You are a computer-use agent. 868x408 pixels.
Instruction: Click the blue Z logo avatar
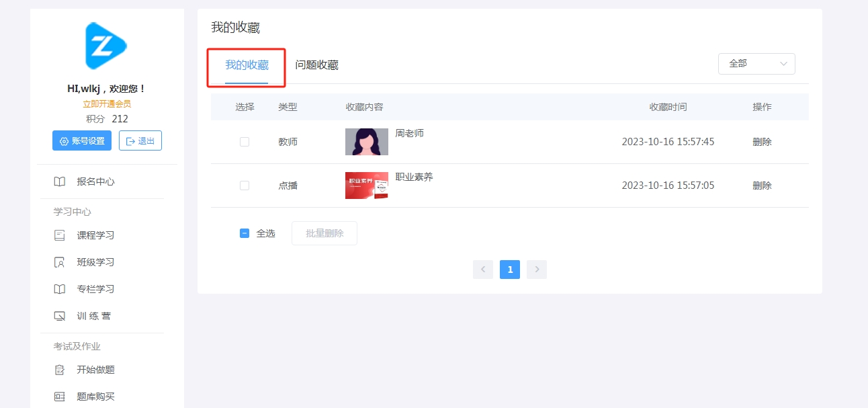tap(106, 46)
